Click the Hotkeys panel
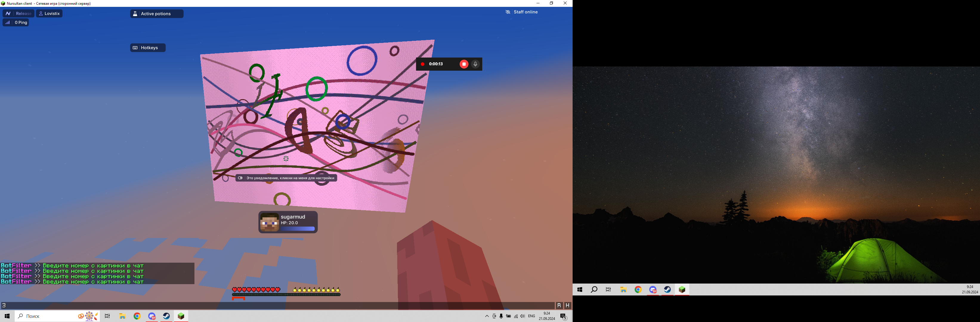This screenshot has height=322, width=980. [148, 48]
